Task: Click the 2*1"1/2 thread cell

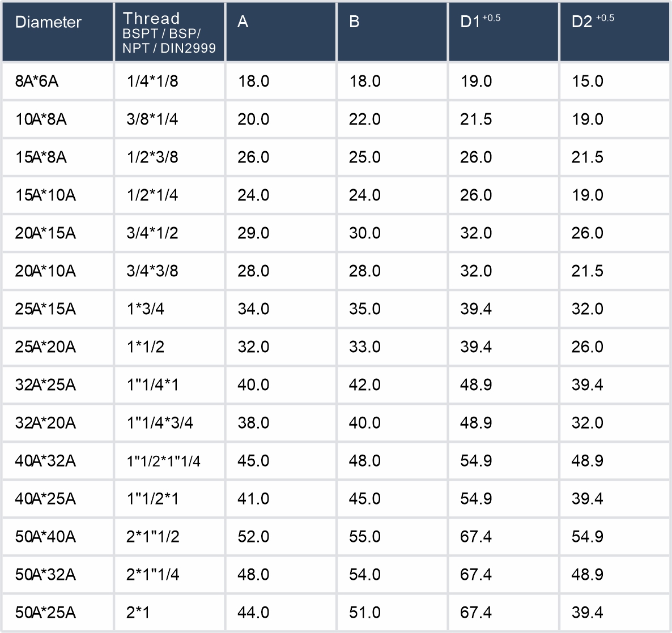Action: 153,537
